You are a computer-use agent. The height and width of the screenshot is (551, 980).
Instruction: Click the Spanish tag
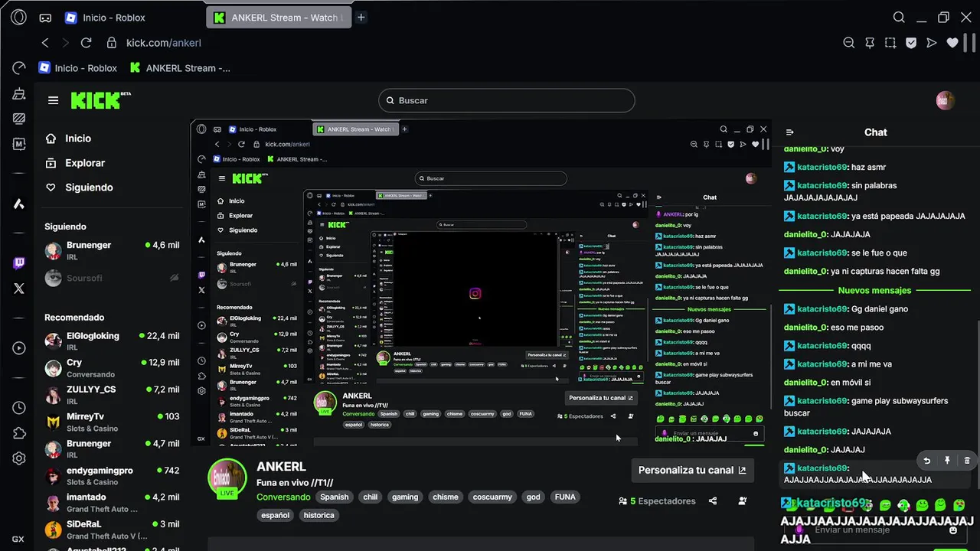pyautogui.click(x=335, y=497)
